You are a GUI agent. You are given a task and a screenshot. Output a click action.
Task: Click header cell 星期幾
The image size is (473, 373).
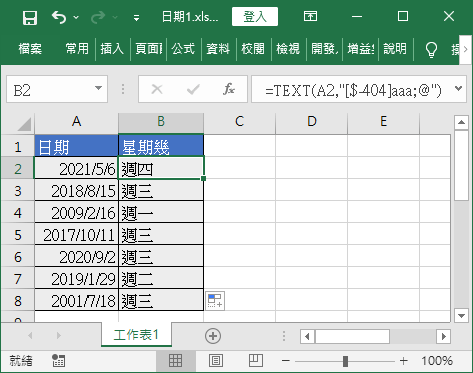coord(161,146)
